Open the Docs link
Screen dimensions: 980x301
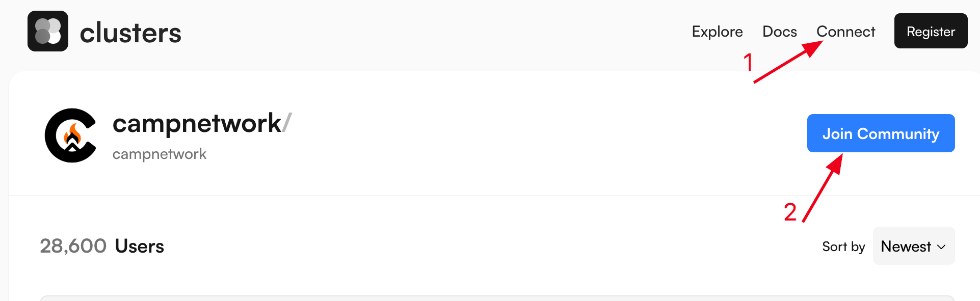tap(779, 32)
